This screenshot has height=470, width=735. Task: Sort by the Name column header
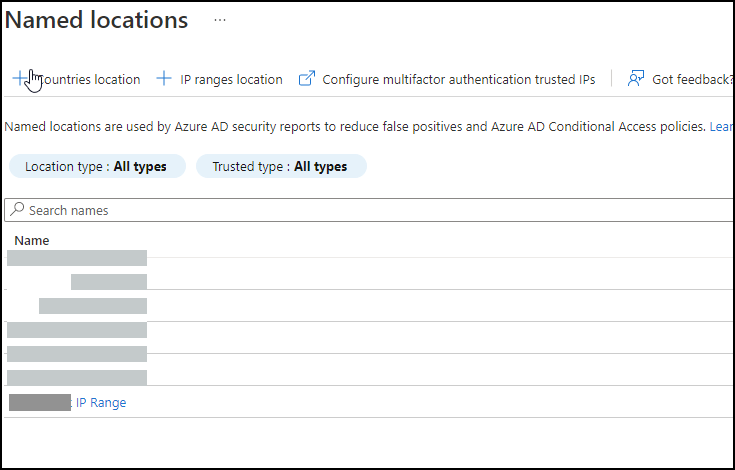32,241
